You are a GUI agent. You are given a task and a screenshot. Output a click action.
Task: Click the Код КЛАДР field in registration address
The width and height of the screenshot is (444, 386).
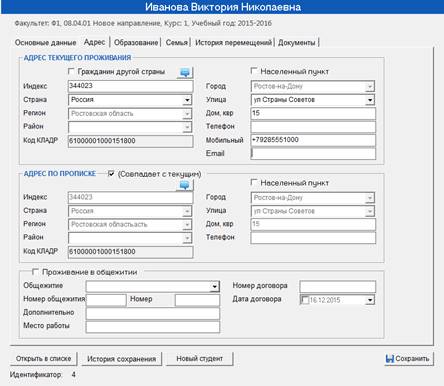pyautogui.click(x=130, y=252)
